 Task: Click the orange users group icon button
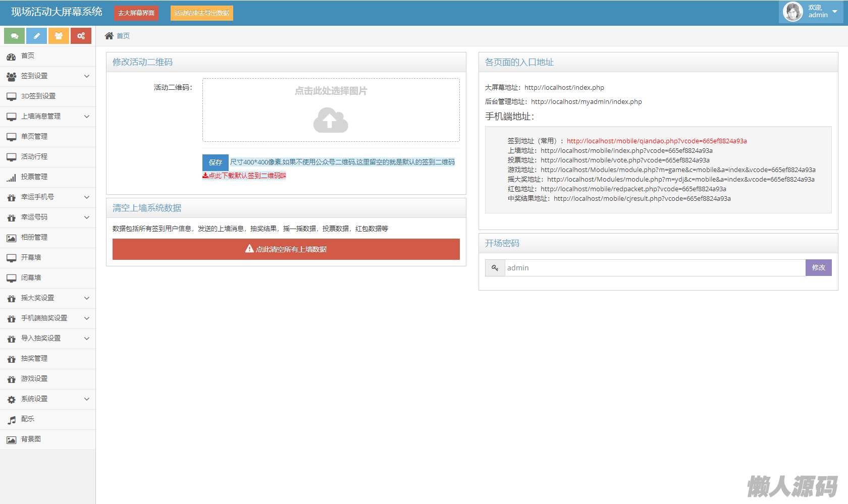59,36
